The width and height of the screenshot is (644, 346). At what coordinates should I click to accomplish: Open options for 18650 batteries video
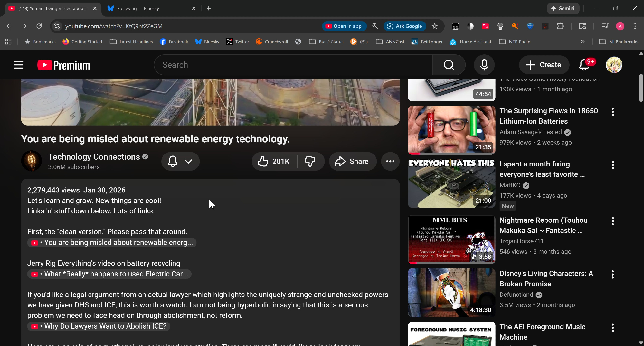click(613, 112)
